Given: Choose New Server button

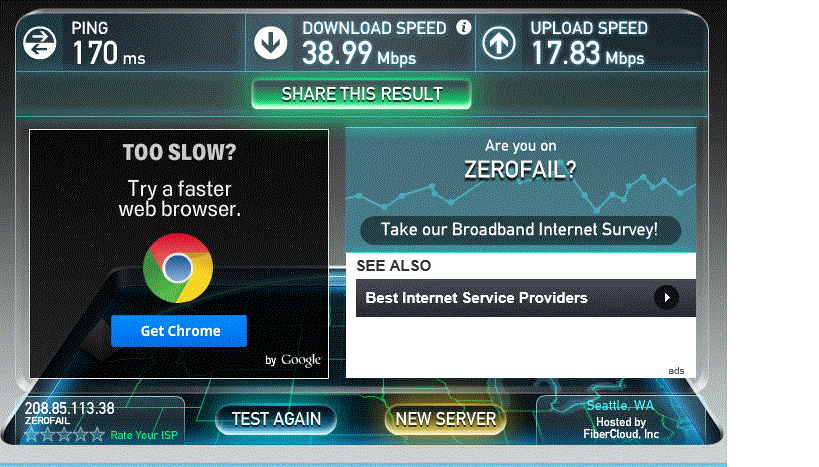Looking at the screenshot, I should [x=446, y=419].
